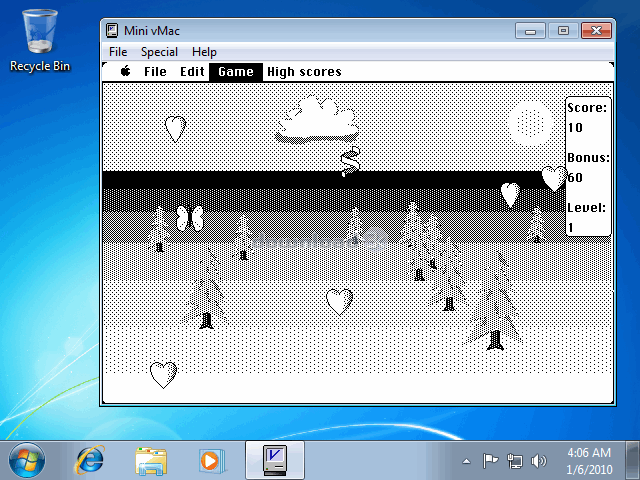Image resolution: width=640 pixels, height=480 pixels.
Task: Open the Special menu
Action: point(159,52)
